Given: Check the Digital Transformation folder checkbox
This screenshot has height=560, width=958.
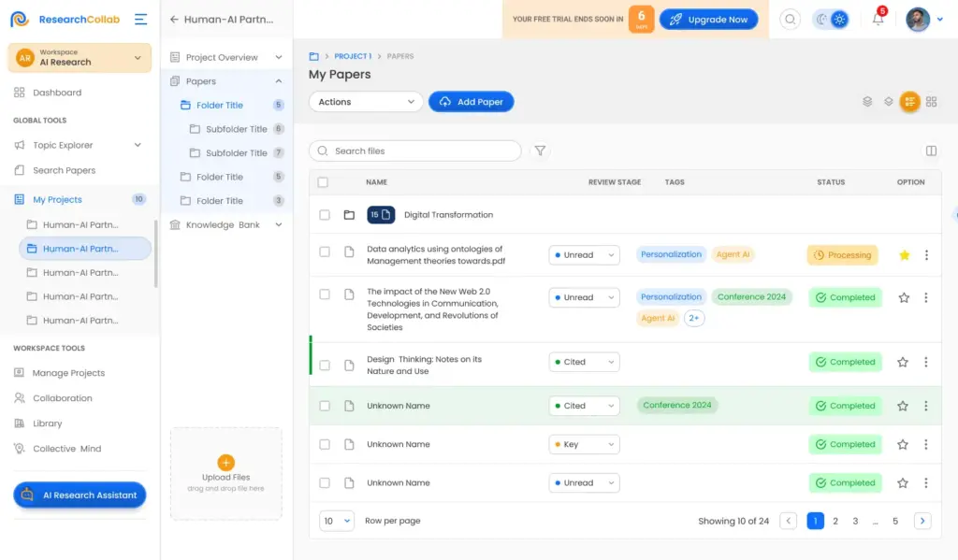Looking at the screenshot, I should [x=325, y=214].
